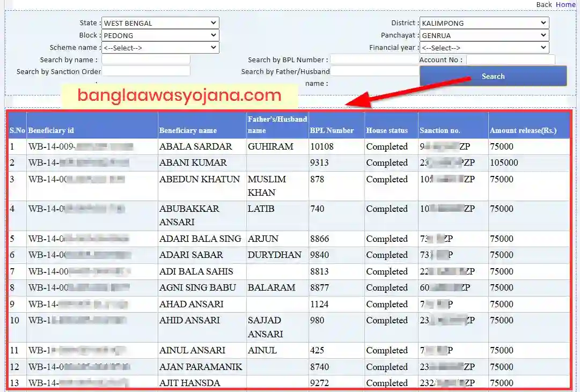Viewport: 580px width, 392px height.
Task: Click father name LATIB
Action: coord(261,209)
